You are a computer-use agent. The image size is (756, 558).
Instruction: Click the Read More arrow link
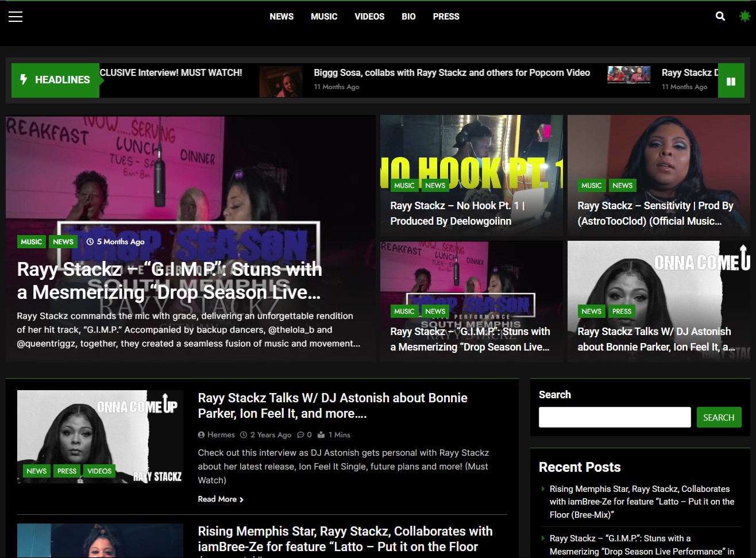[x=221, y=499]
